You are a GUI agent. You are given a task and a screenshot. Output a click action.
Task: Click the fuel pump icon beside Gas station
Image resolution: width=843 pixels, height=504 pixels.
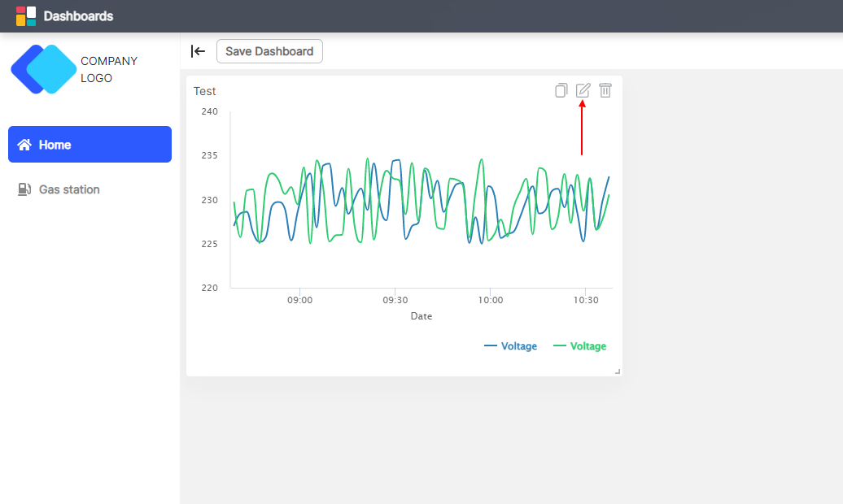[24, 189]
